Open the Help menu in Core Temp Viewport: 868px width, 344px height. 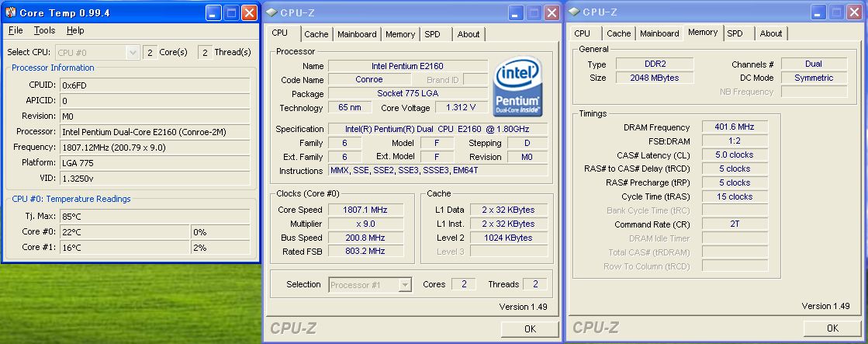(x=75, y=30)
